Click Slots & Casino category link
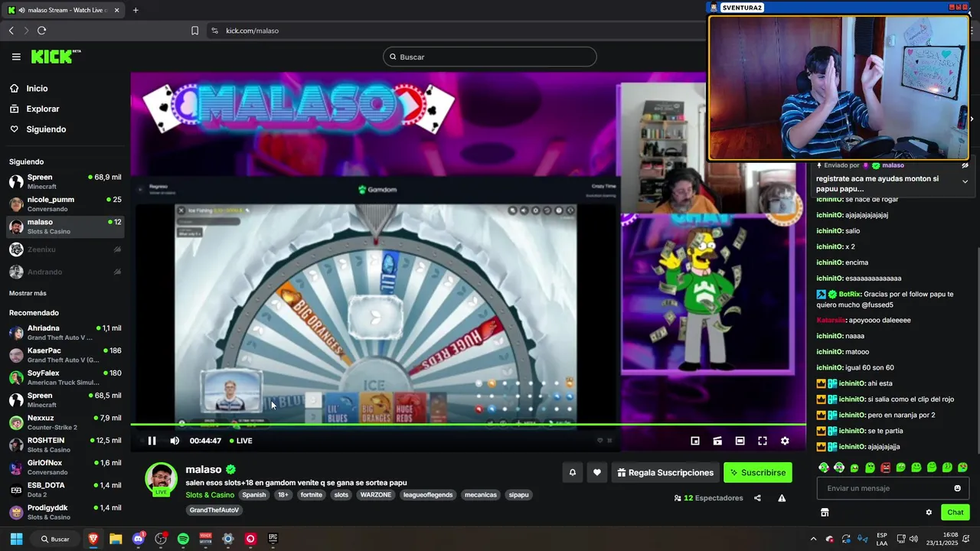Screen dimensions: 980x551 click(x=210, y=495)
